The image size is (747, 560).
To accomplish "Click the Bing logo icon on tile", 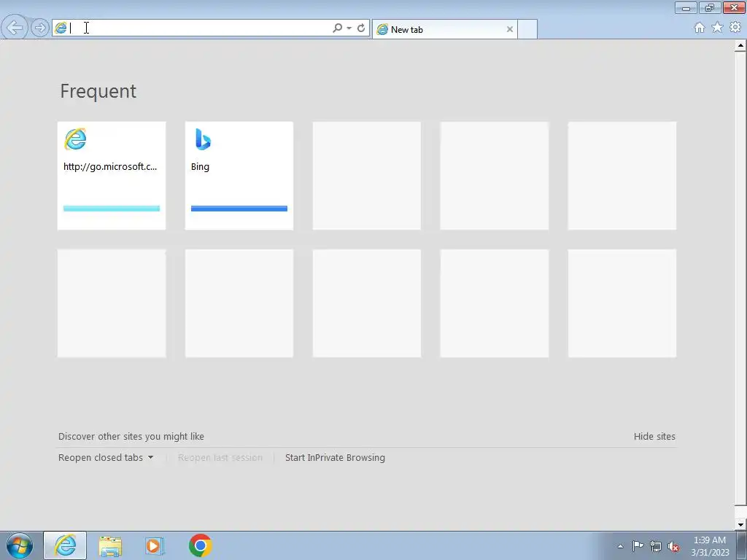I will click(203, 139).
